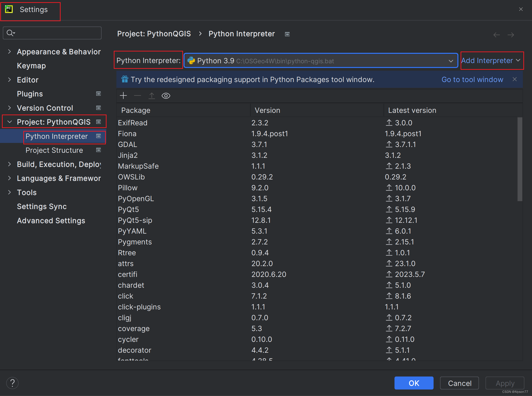532x396 pixels.
Task: Toggle show early releases eye icon
Action: (x=166, y=96)
